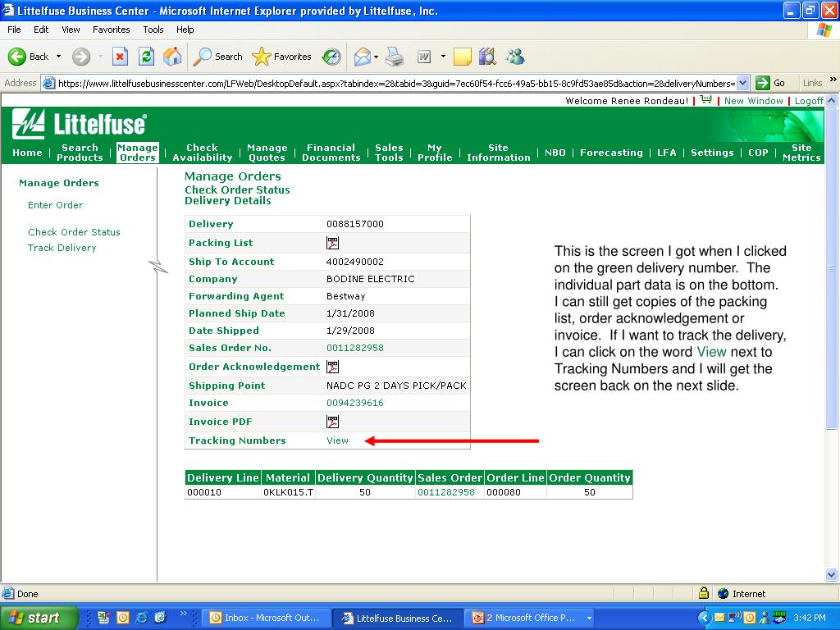Click the browser Back button
Image resolution: width=840 pixels, height=630 pixels.
click(x=28, y=57)
